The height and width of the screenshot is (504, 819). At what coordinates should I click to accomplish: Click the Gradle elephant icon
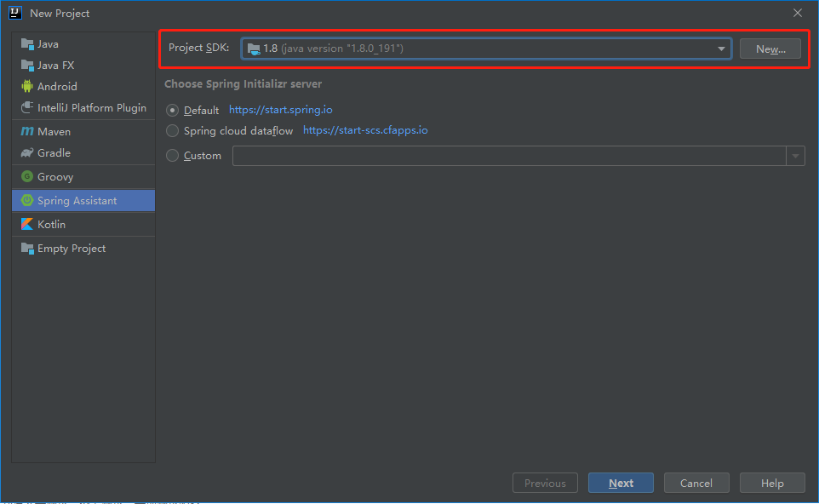coord(27,152)
